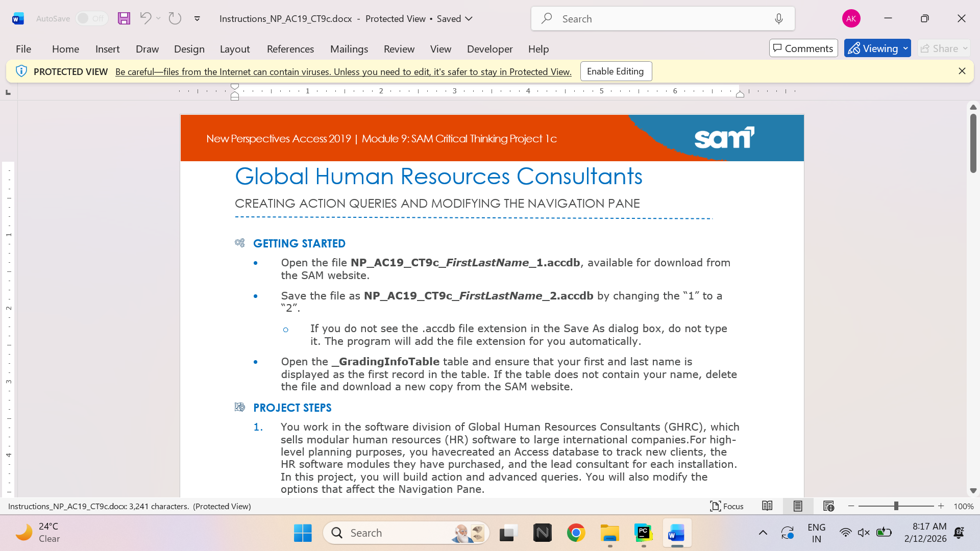Click the GETTING STARTED heading
The width and height of the screenshot is (980, 551).
299,243
